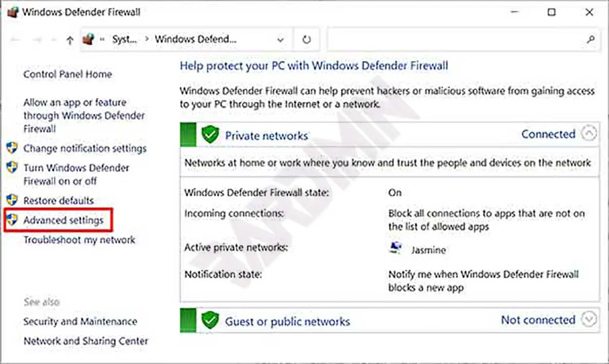The height and width of the screenshot is (364, 609).
Task: Click the Refresh button in address bar
Action: click(x=306, y=40)
